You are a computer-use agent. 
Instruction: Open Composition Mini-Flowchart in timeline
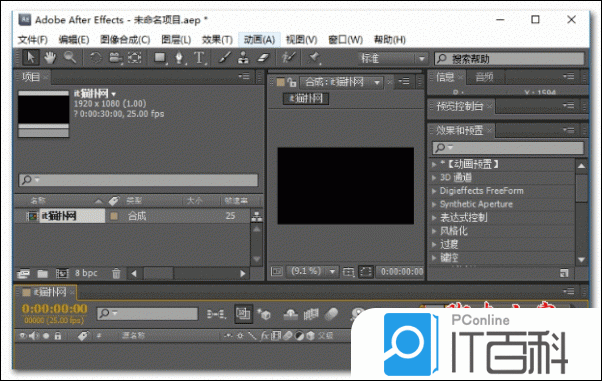point(216,315)
